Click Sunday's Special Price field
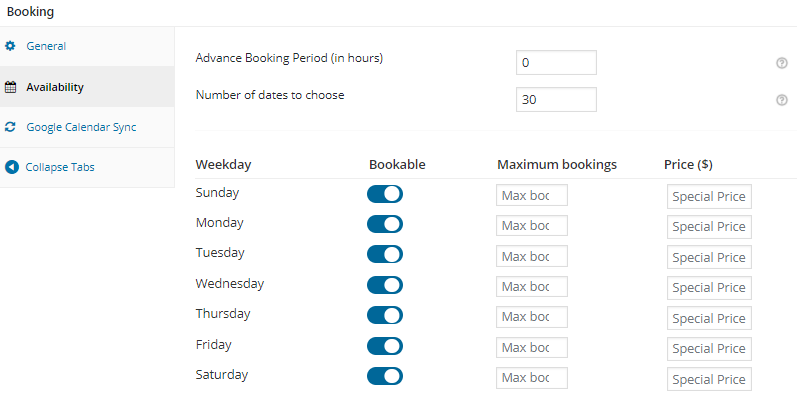 point(709,197)
